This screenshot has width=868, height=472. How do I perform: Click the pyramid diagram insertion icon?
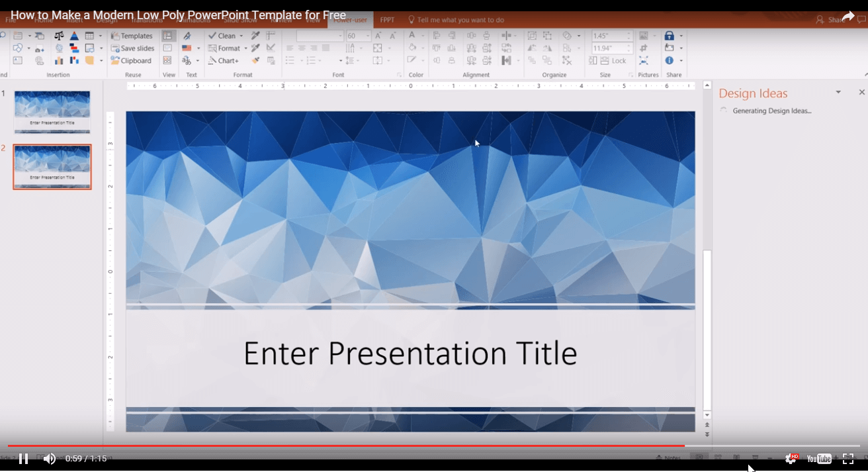pyautogui.click(x=74, y=36)
